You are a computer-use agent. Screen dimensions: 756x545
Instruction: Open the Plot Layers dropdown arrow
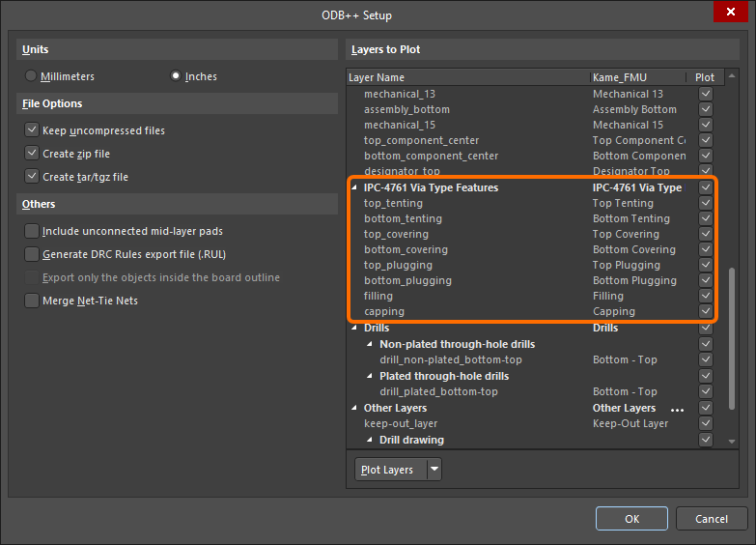[x=434, y=470]
